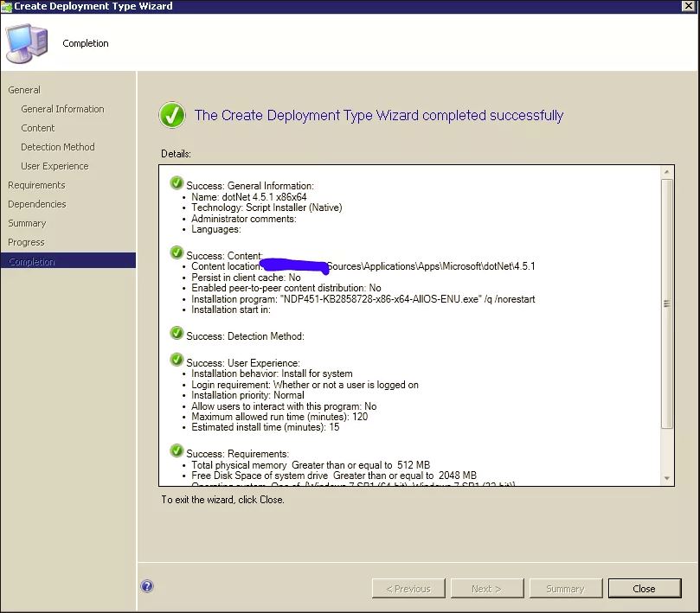Select Detection Method step in sidebar
This screenshot has width=700, height=613.
point(58,147)
